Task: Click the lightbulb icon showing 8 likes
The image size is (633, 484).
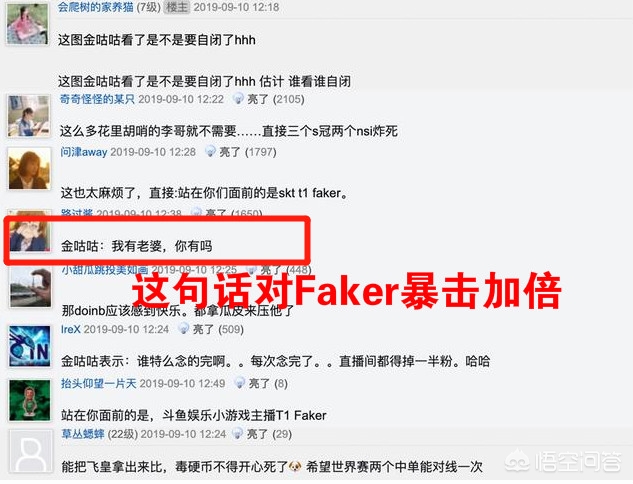Action: tap(240, 382)
